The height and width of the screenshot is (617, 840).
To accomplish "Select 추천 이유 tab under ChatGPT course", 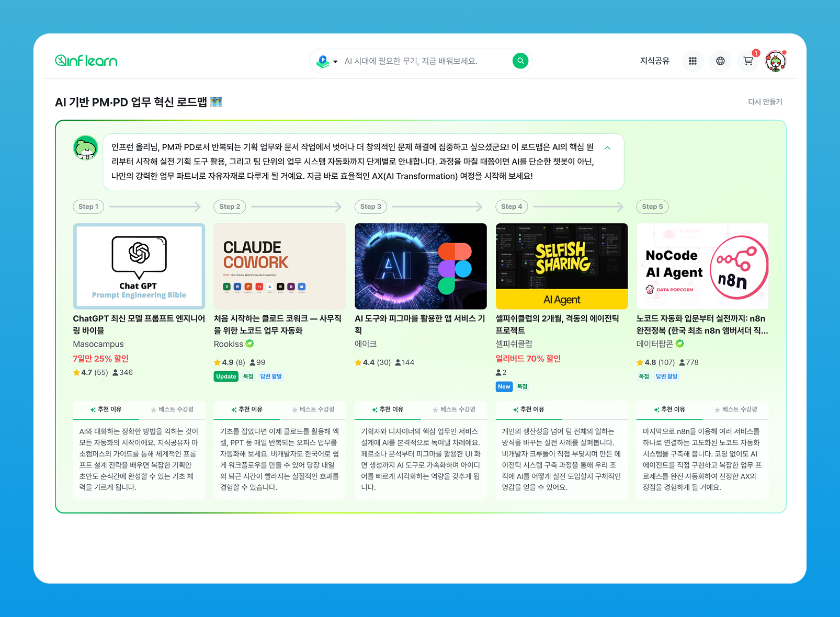I will [106, 409].
